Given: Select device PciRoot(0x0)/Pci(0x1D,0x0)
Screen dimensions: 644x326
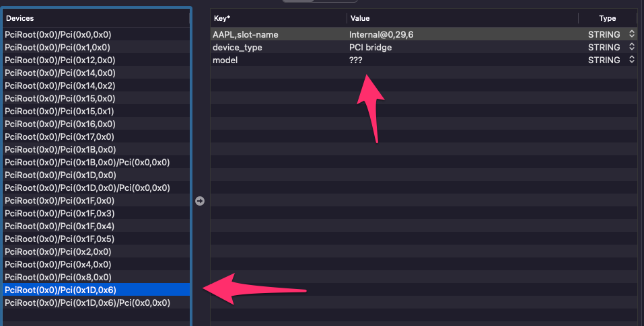Looking at the screenshot, I should 96,175.
